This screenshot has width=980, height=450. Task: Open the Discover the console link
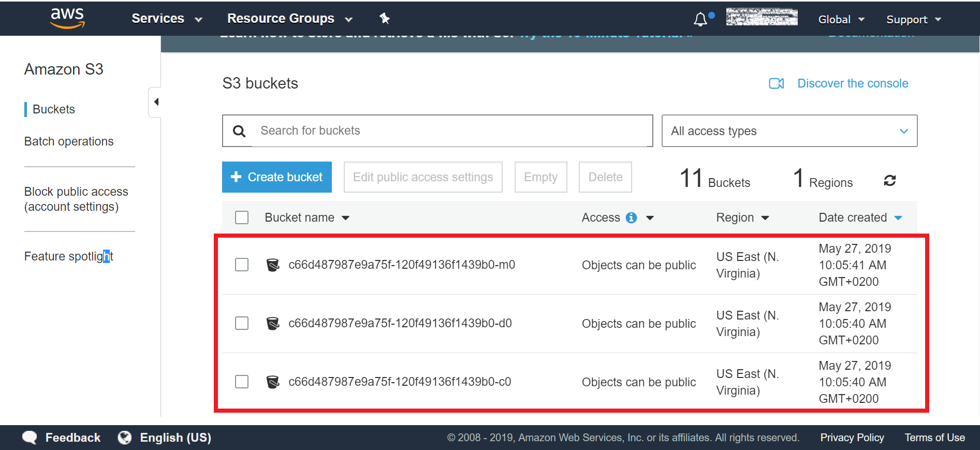(x=853, y=83)
